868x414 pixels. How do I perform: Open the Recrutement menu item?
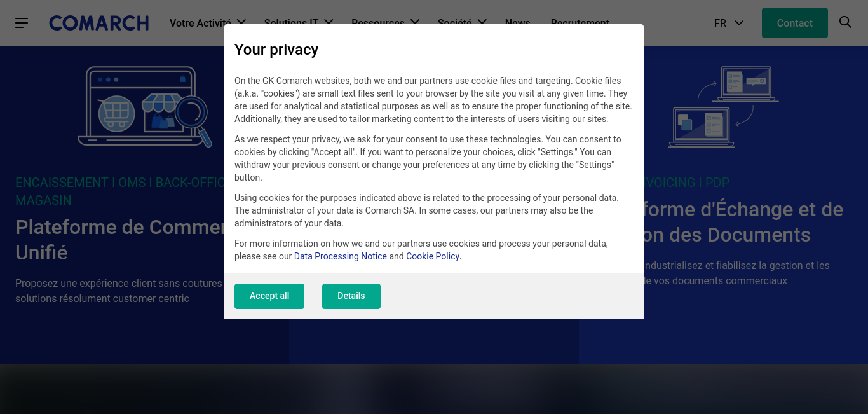click(x=580, y=22)
